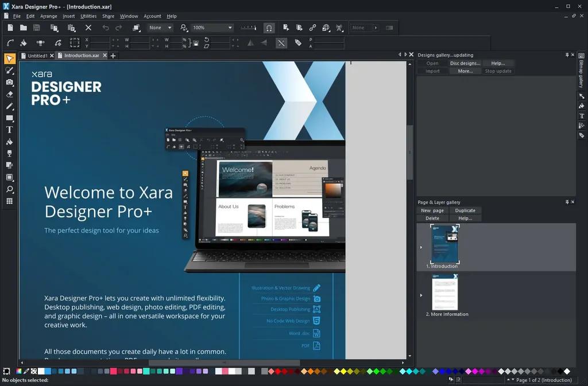Click the arrow beside the greyed None field

[x=376, y=28]
